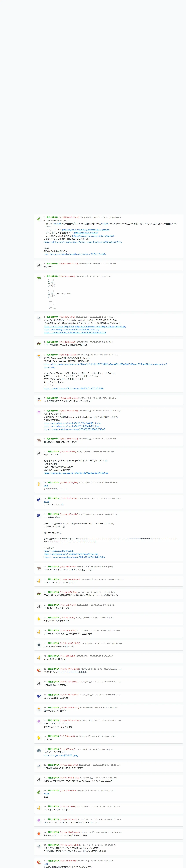This screenshot has width=186, height=868.
Task: Open the pbs.twimg.com GhIShRTaOAAtToO.jpg link
Action: click(x=71, y=554)
